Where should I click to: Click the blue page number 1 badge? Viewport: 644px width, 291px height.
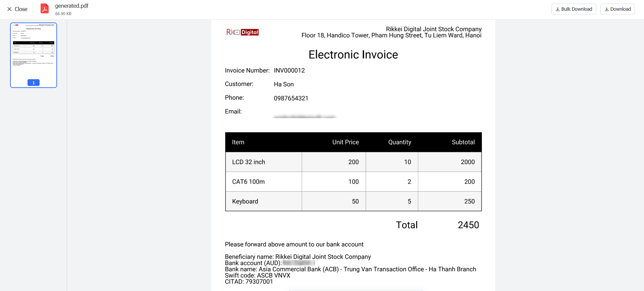(x=34, y=83)
